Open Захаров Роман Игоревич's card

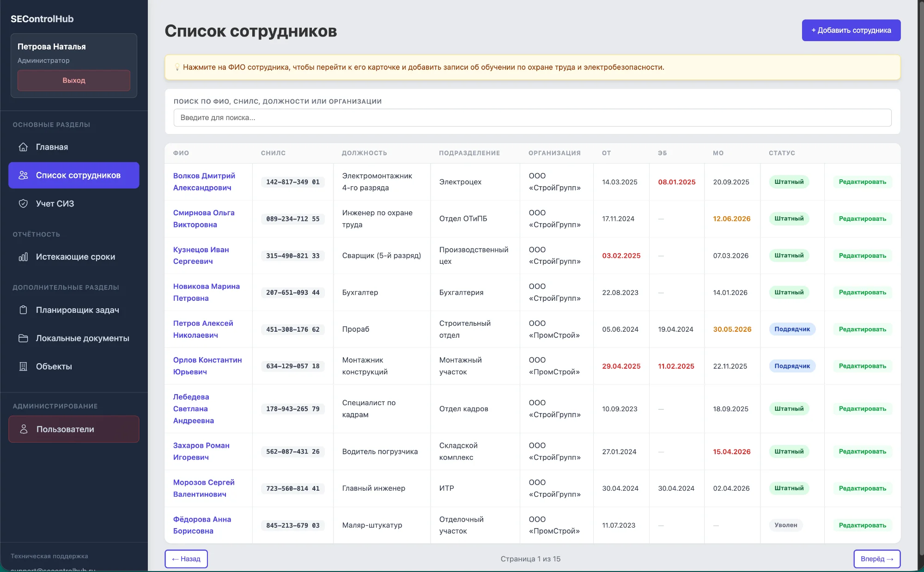201,451
